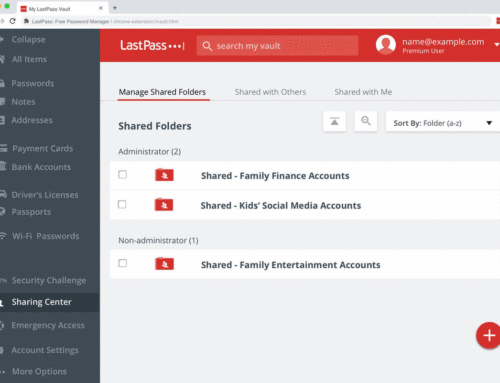Open Sharing Center in sidebar
The height and width of the screenshot is (383, 500).
click(x=50, y=302)
